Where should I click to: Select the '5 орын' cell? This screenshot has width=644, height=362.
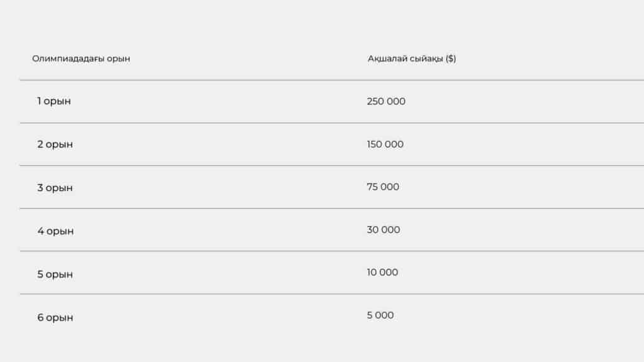pyautogui.click(x=55, y=275)
